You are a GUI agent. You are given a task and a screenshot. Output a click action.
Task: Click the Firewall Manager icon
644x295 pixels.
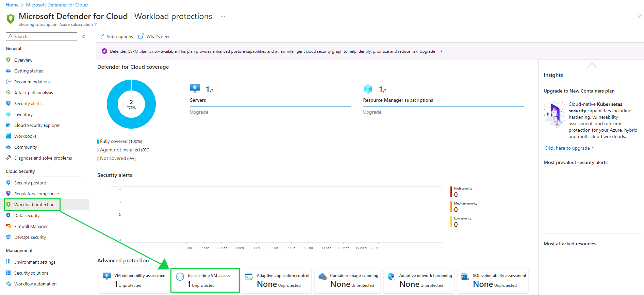point(9,226)
